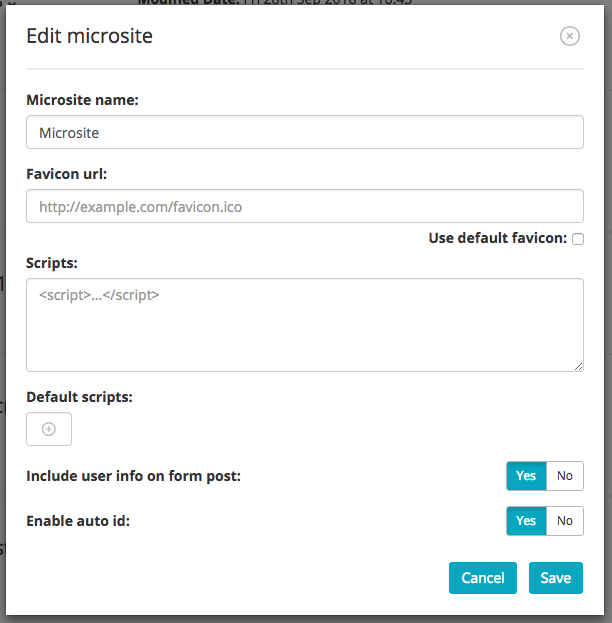Click the Use default favicon label
This screenshot has width=612, height=623.
[498, 238]
